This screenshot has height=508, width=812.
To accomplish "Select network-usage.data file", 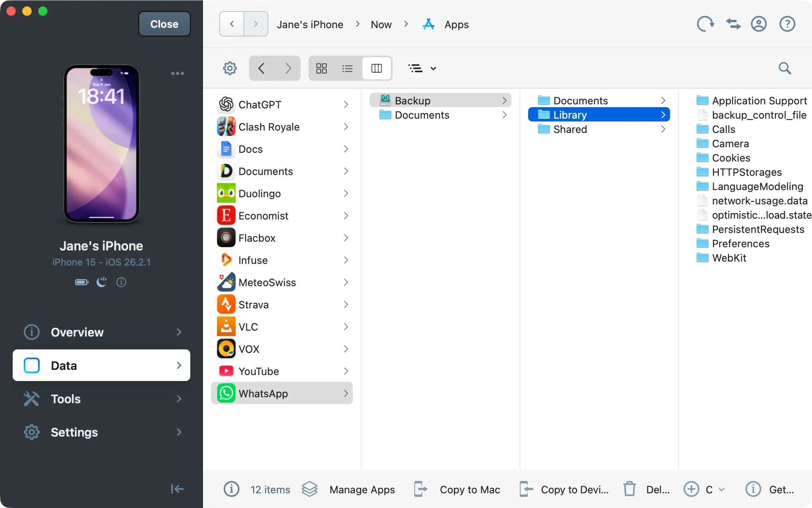I will [752, 200].
